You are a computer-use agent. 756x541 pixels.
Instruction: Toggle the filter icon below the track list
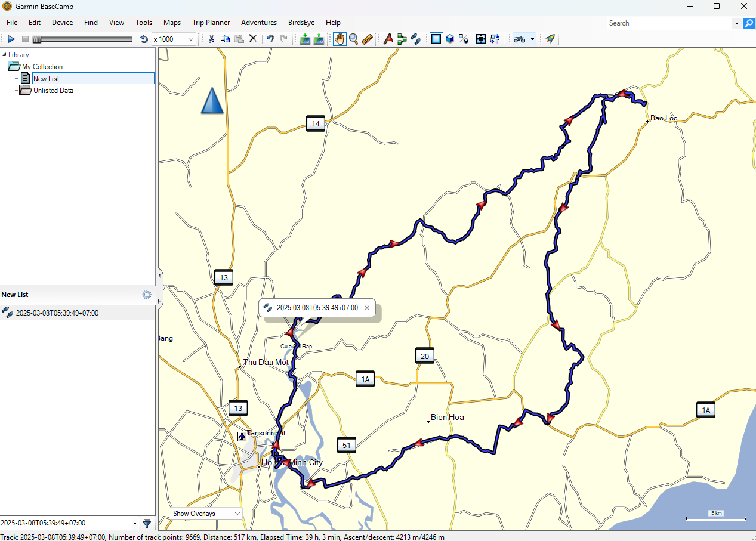[x=147, y=523]
